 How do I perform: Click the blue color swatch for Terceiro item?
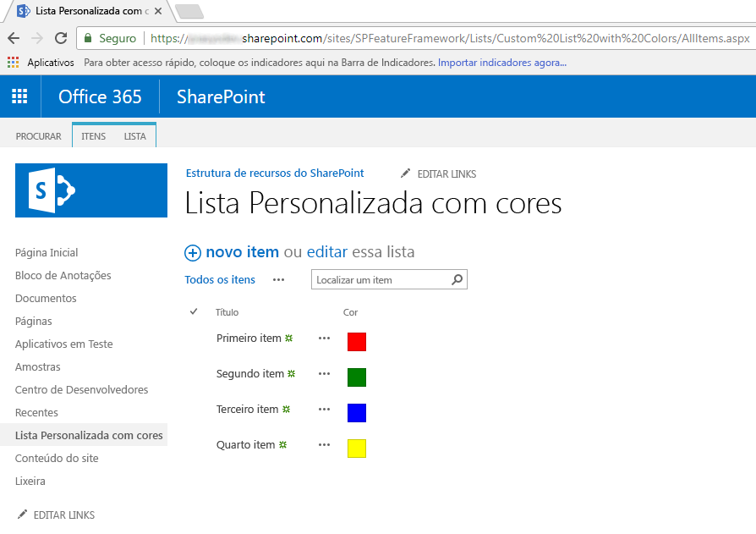357,413
